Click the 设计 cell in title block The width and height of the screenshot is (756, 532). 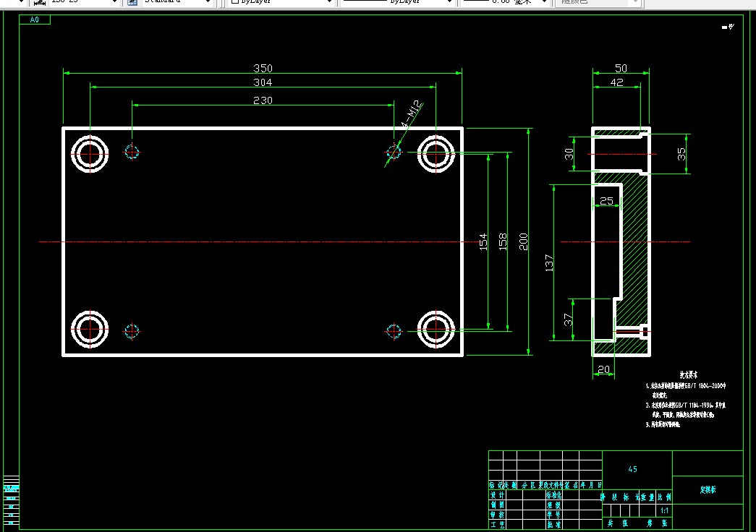[497, 495]
